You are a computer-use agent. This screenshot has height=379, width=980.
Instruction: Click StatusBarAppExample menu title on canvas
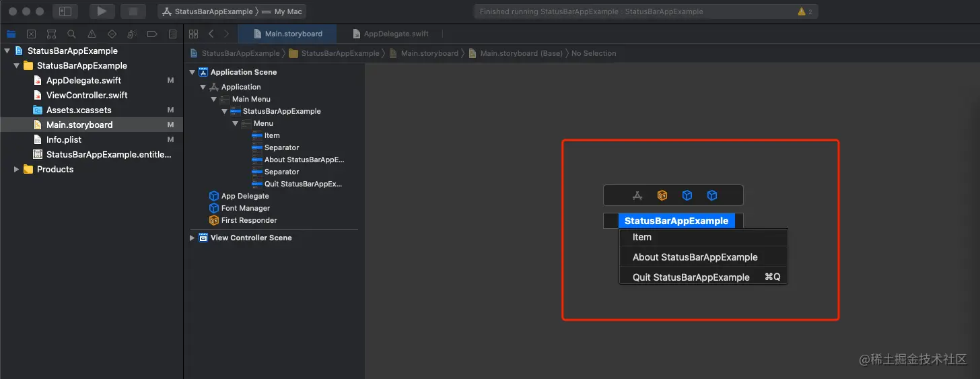(x=676, y=221)
